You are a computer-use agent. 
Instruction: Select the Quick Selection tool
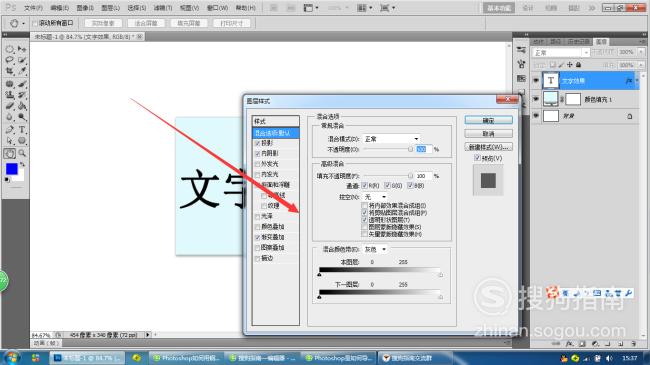click(22, 60)
